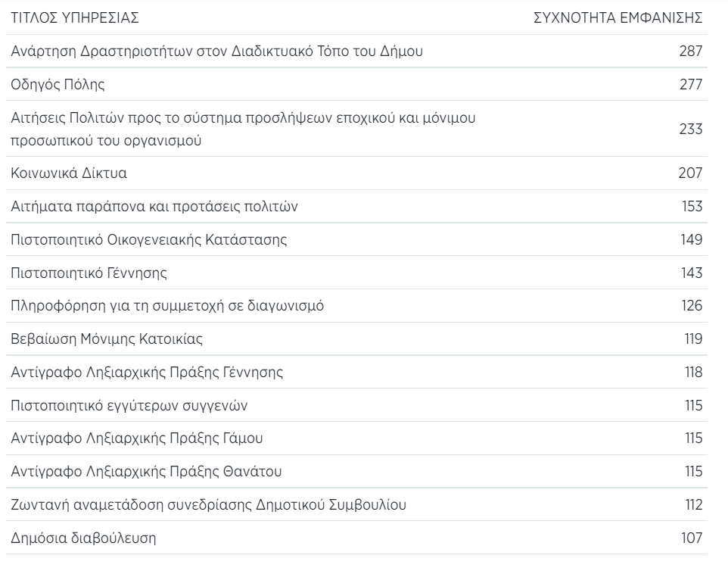This screenshot has height=571, width=728.
Task: Click Ζωντανή αναμετάδοση συνεδρίασης Δημοτικού Συμβουλίου
Action: [209, 505]
